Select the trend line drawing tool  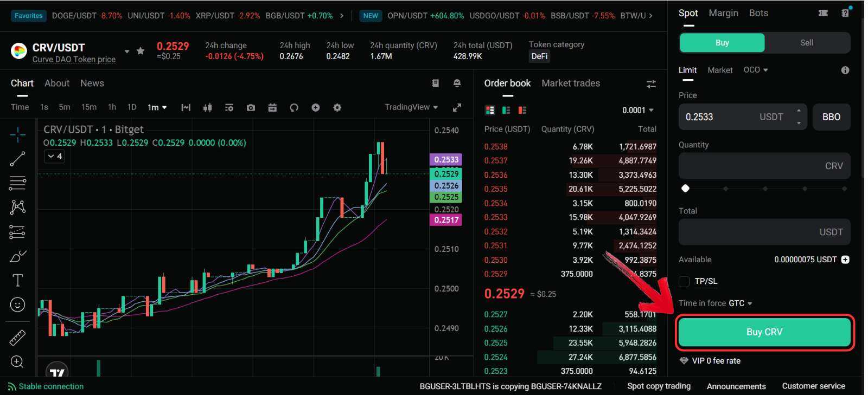tap(17, 159)
